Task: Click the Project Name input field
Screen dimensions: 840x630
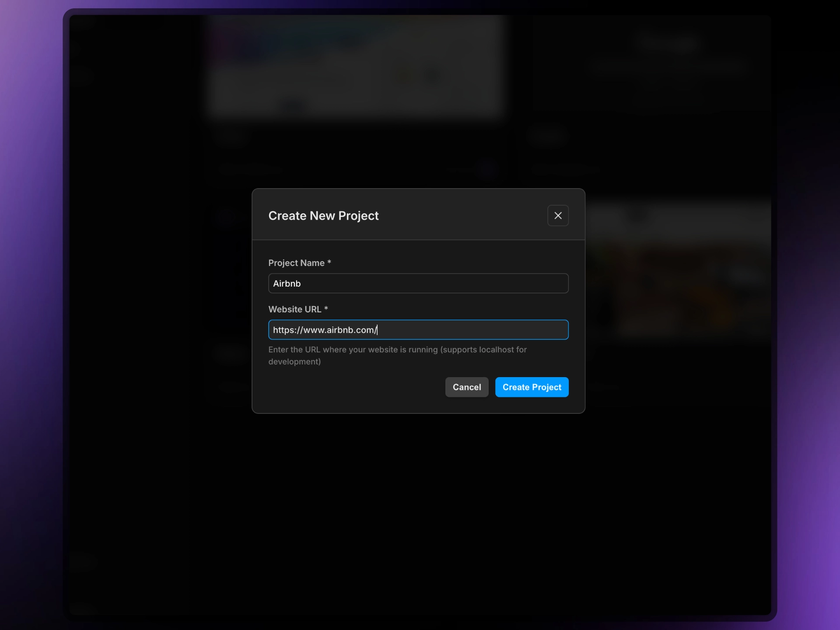Action: [x=418, y=283]
